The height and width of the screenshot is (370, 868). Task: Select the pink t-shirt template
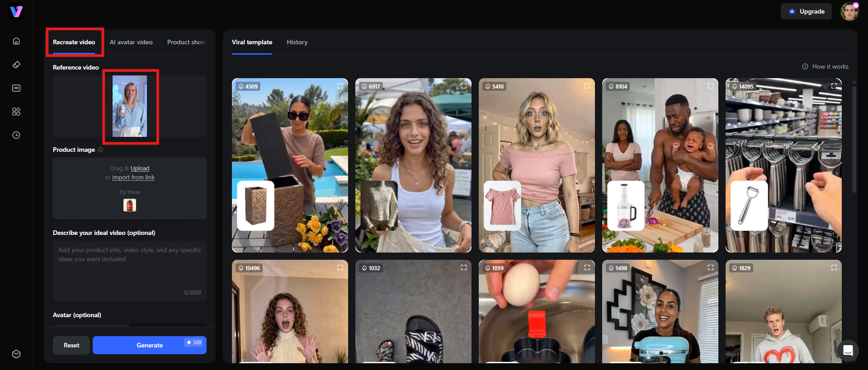[537, 165]
